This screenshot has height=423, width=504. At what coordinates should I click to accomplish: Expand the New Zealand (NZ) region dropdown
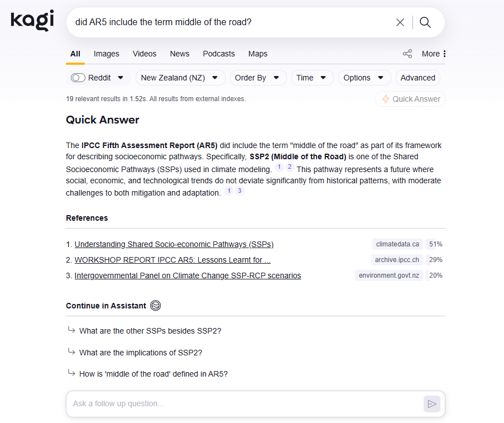point(180,78)
